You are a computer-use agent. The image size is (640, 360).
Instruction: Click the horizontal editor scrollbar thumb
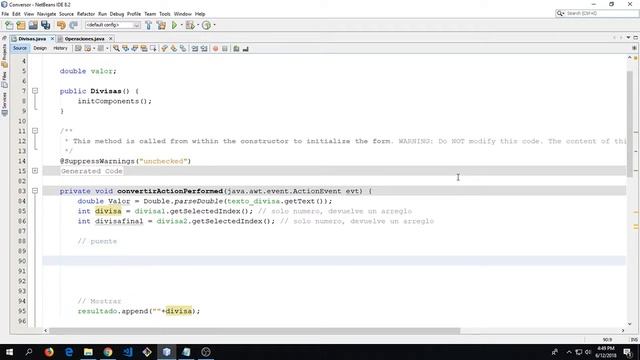[x=254, y=331]
